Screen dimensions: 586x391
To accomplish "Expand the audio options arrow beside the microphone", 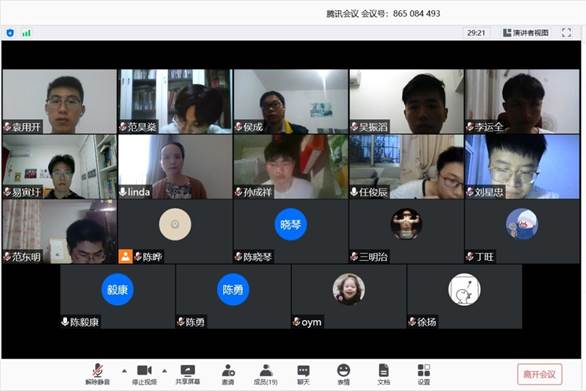I will click(124, 371).
